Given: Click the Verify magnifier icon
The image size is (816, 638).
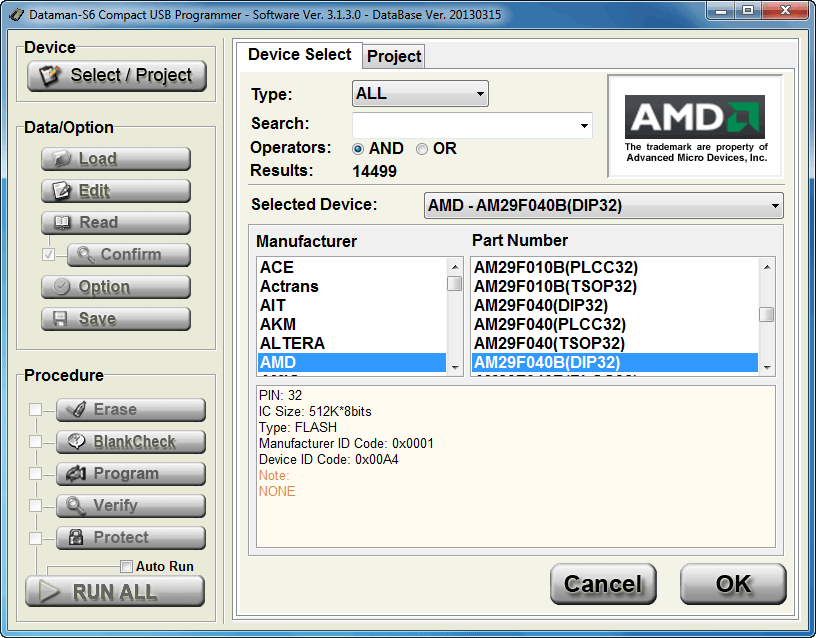Looking at the screenshot, I should (76, 506).
